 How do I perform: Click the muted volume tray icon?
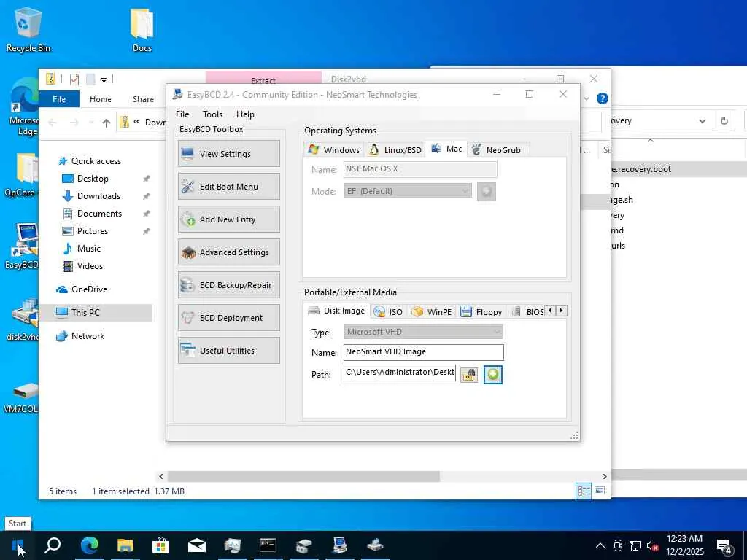coord(653,545)
